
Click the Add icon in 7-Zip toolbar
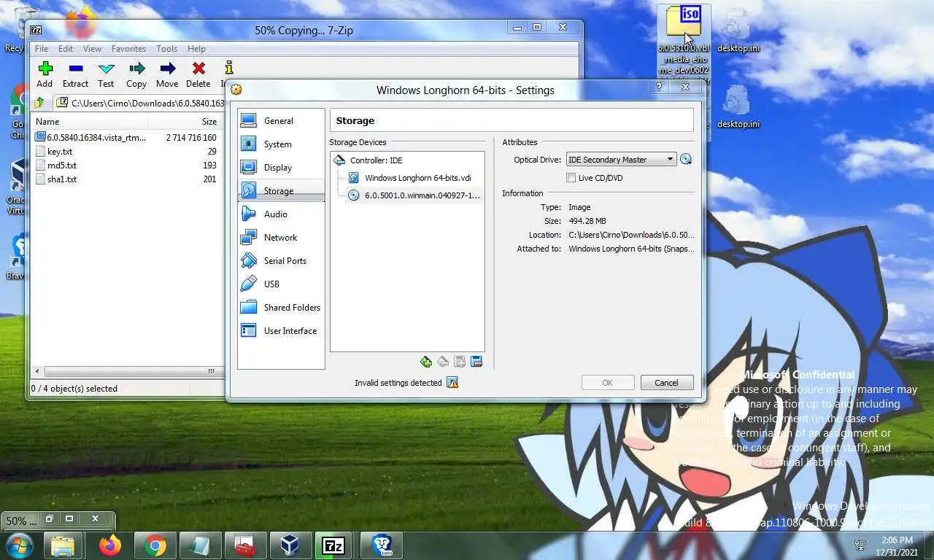45,69
